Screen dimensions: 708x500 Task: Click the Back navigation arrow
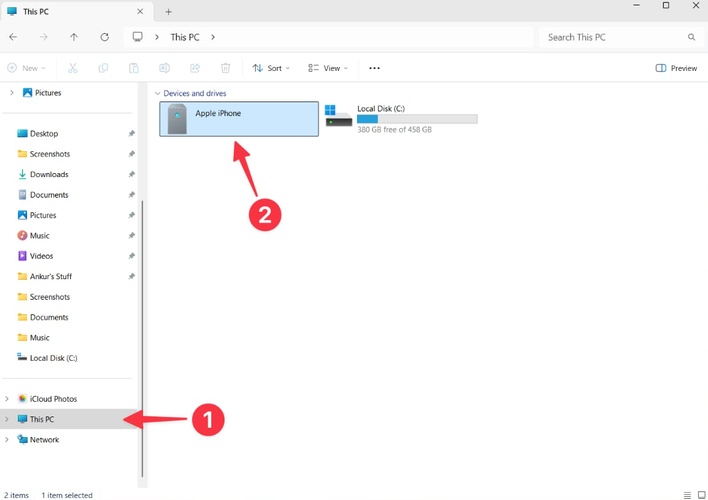(x=13, y=37)
